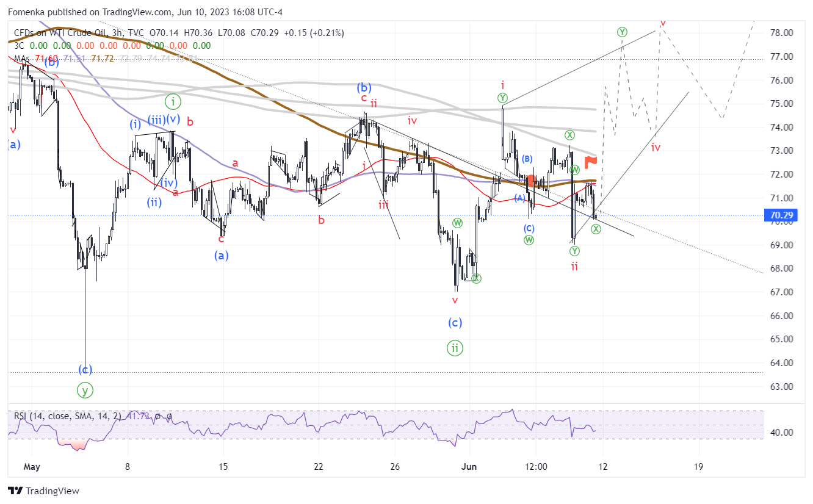Click the 40.00 RSI axis label
The width and height of the screenshot is (813, 504).
pos(782,433)
